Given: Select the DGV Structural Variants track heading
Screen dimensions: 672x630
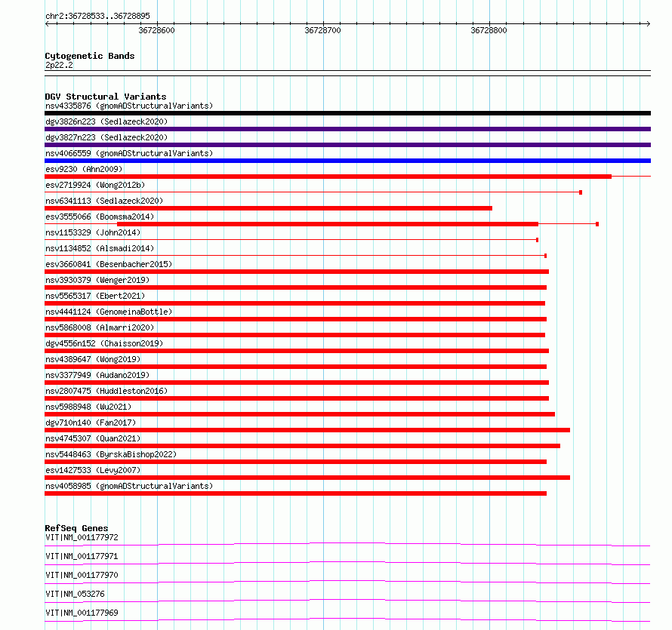Looking at the screenshot, I should pyautogui.click(x=106, y=97).
